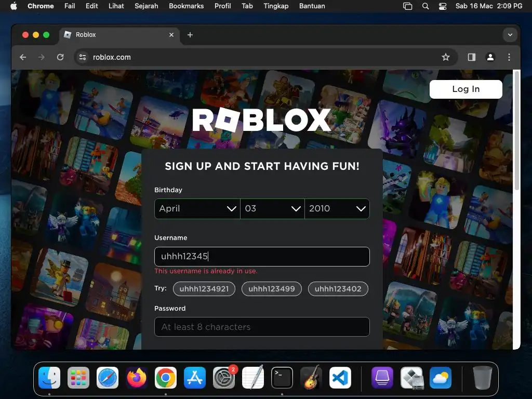Open Boot Camp Assistant from the Dock
Screen dimensions: 532x399
pos(411,378)
